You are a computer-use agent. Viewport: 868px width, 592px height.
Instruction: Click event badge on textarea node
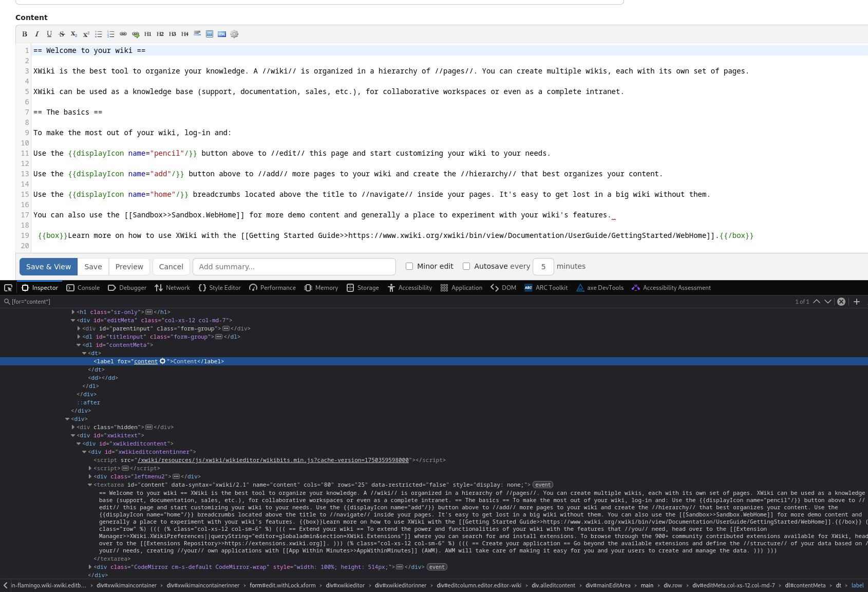pos(543,485)
